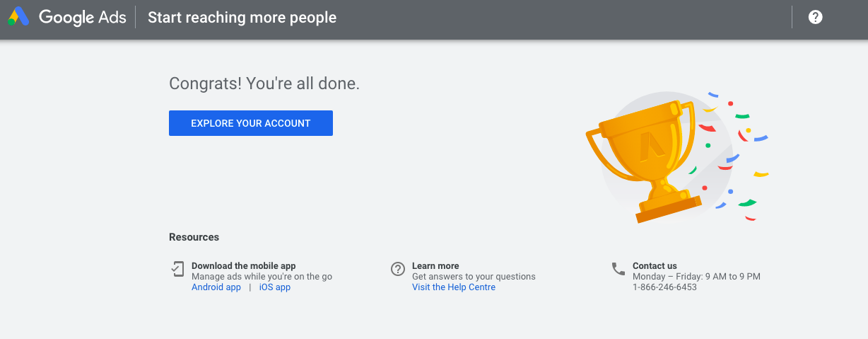Follow the Visit the Help Centre link
This screenshot has height=339, width=868.
point(454,287)
